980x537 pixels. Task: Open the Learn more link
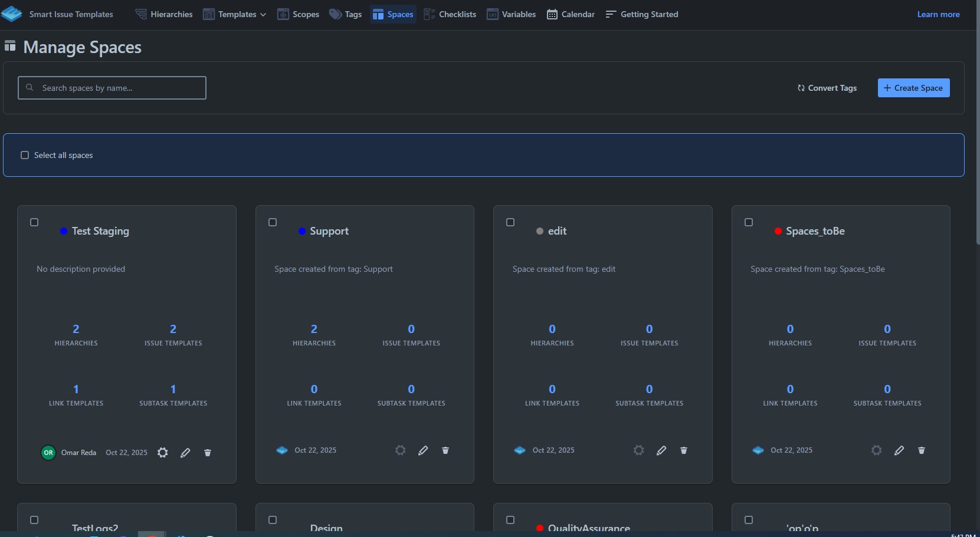click(938, 14)
